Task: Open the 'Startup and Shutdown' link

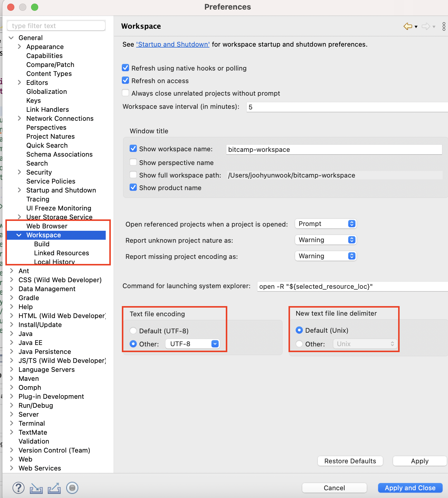Action: pos(173,44)
